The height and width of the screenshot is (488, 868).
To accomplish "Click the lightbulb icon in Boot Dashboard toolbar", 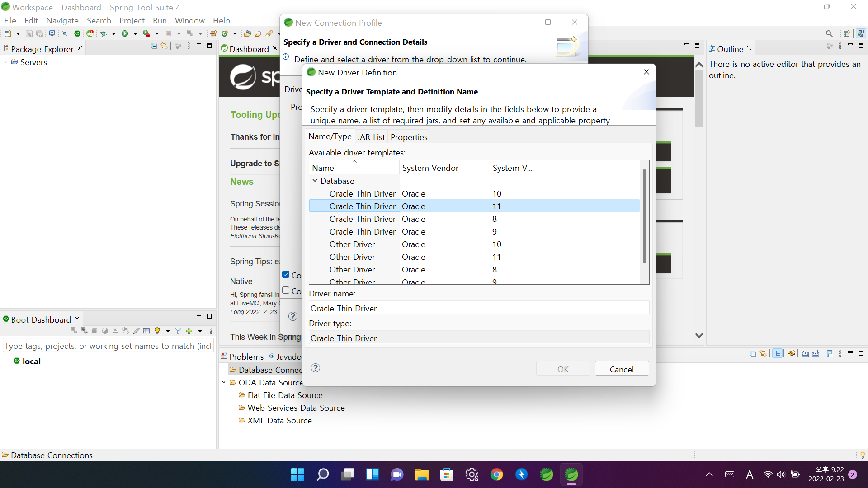I will coord(157,331).
